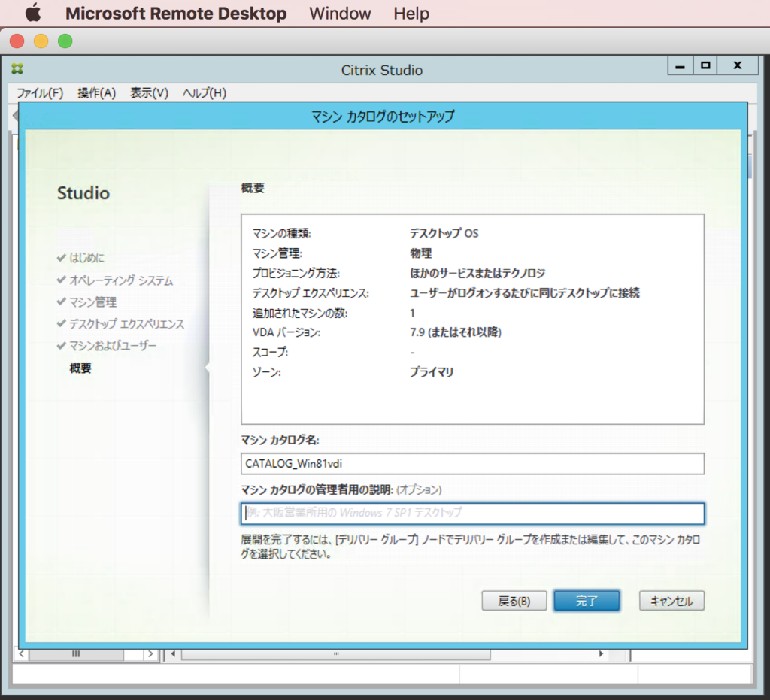Open the Microsoft Remote Desktop menu
The width and height of the screenshot is (770, 700).
tap(176, 14)
